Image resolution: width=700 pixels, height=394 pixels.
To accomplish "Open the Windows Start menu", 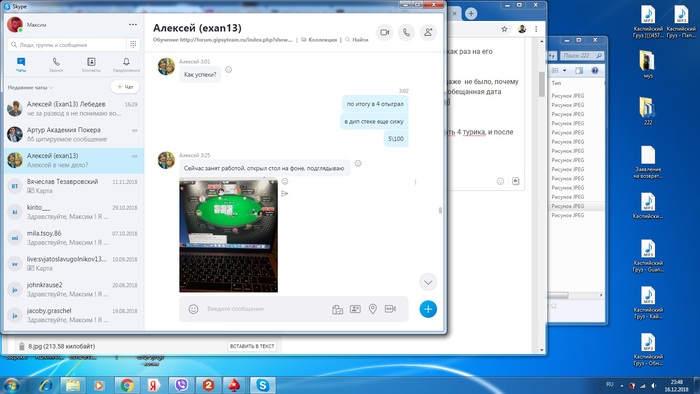I will pos(12,385).
